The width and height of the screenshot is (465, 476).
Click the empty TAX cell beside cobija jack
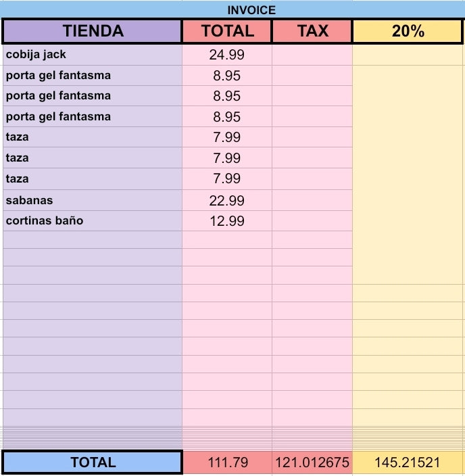(x=312, y=55)
